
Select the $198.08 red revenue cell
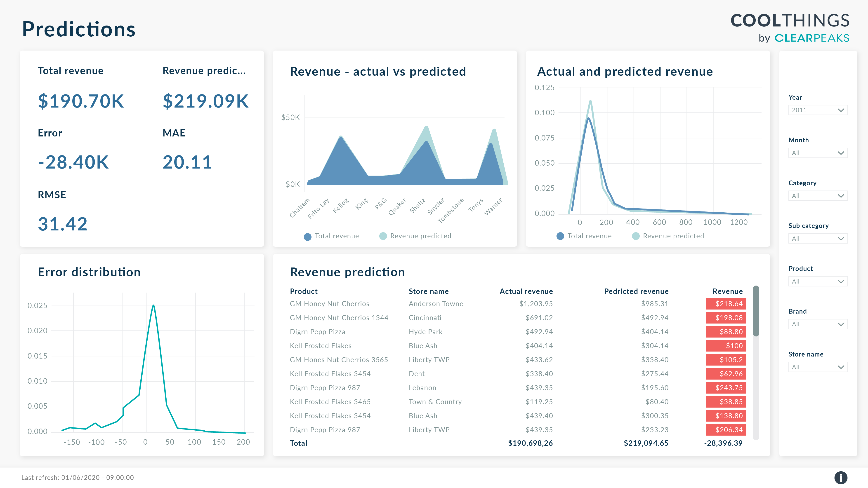726,318
